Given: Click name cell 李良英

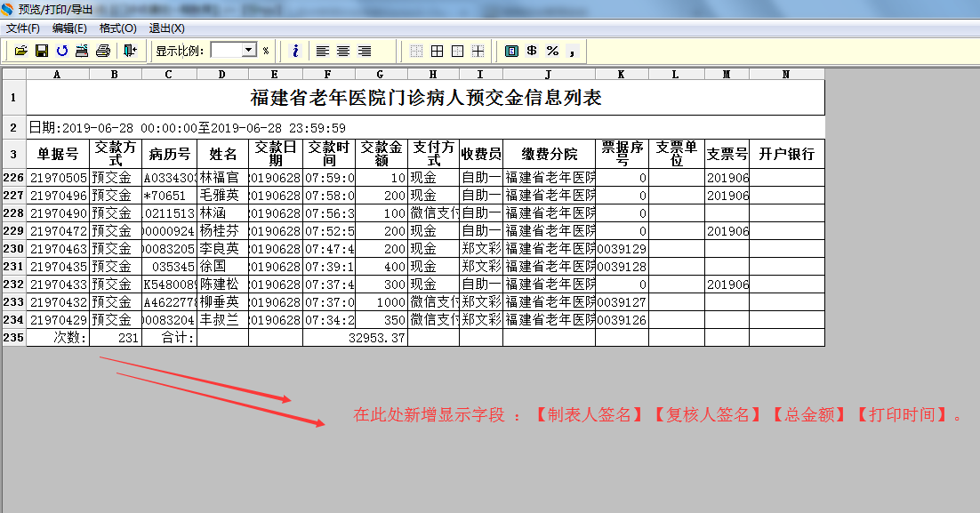Looking at the screenshot, I should (222, 249).
